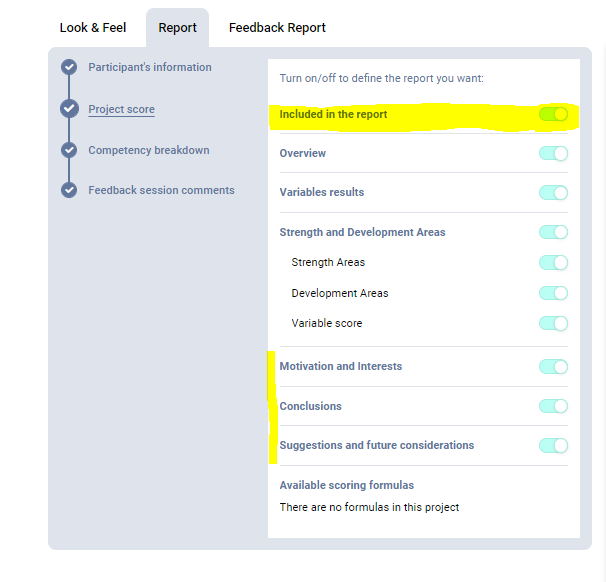Open the Project score link

[x=121, y=109]
